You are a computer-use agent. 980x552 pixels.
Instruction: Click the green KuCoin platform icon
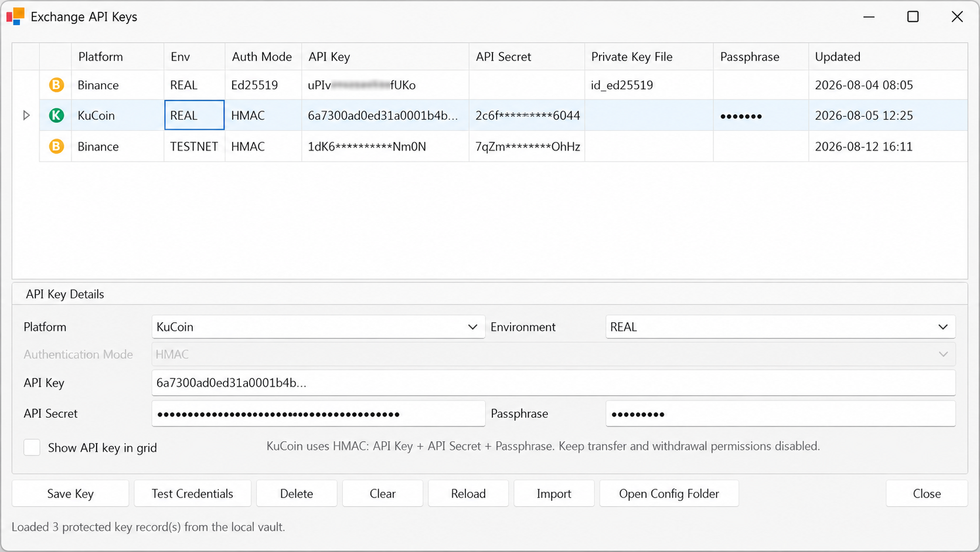coord(56,116)
